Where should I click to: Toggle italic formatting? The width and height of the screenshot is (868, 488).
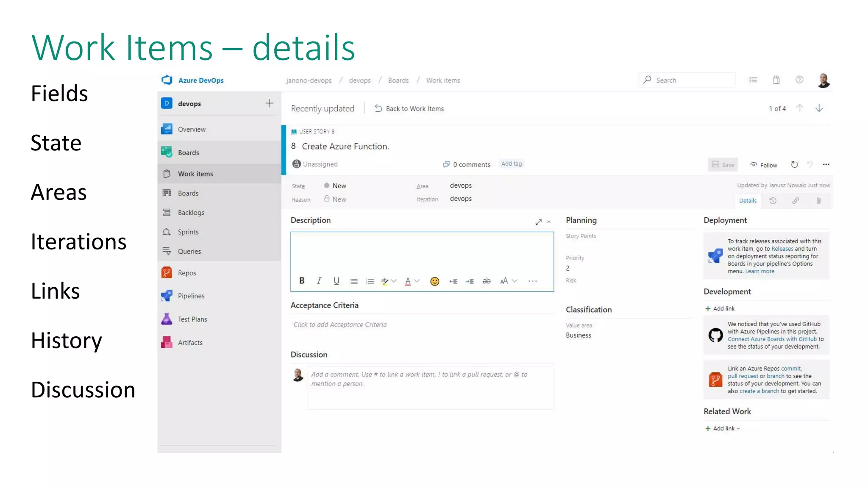(319, 280)
